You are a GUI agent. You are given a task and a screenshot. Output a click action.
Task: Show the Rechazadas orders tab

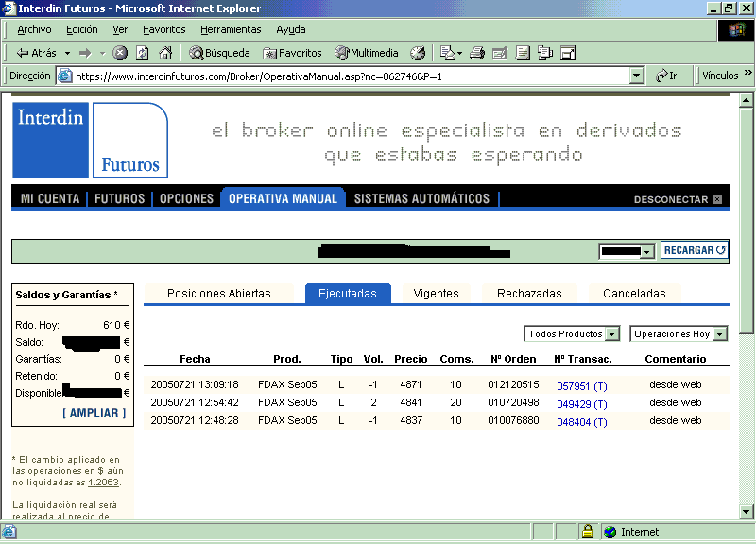click(x=529, y=294)
